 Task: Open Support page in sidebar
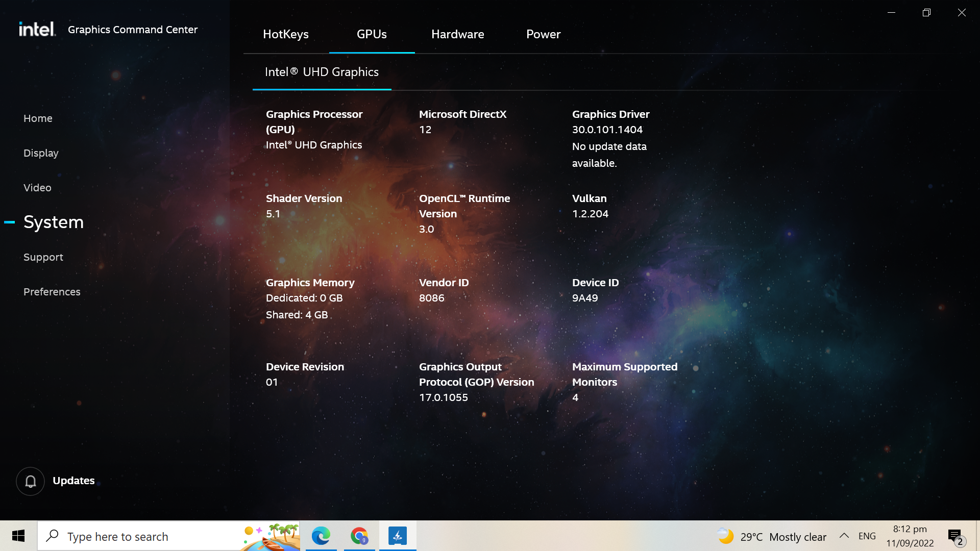pos(43,257)
